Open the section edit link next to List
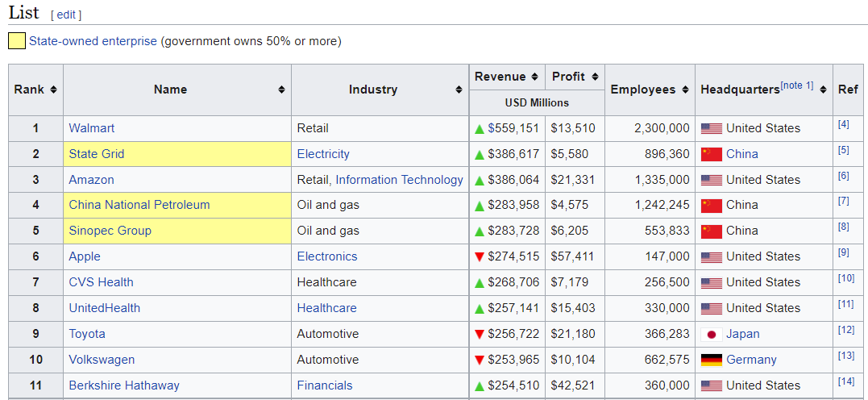The width and height of the screenshot is (868, 400). [x=66, y=15]
